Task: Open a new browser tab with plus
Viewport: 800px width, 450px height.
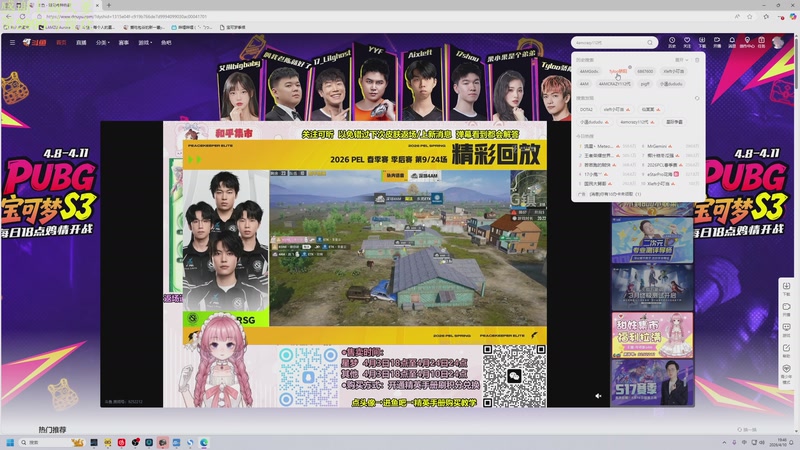Action: click(109, 5)
